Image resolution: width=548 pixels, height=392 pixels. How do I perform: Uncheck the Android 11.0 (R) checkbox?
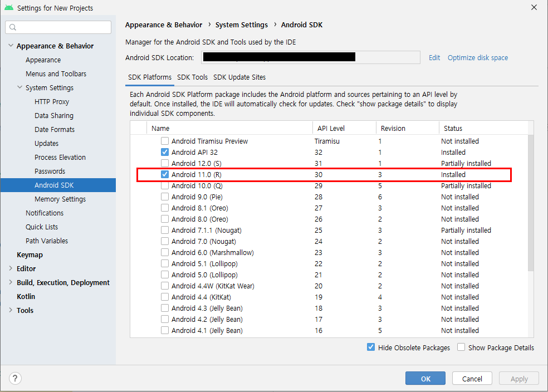[x=165, y=175]
